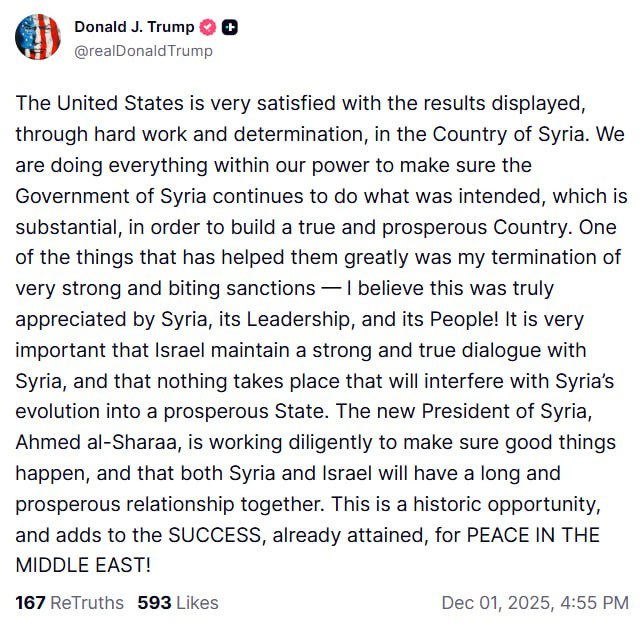This screenshot has width=644, height=629.
Task: Click the name Ahmed al-Sharaa in the post
Action: pyautogui.click(x=83, y=442)
